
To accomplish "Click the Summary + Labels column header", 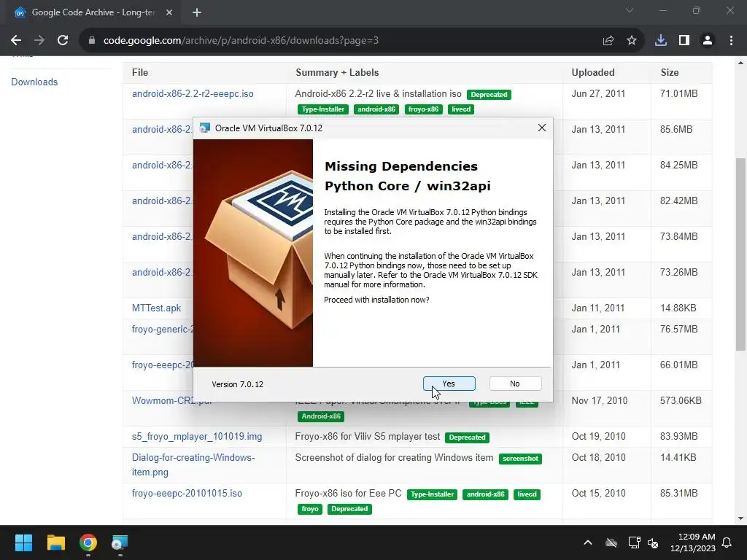I will coord(337,72).
